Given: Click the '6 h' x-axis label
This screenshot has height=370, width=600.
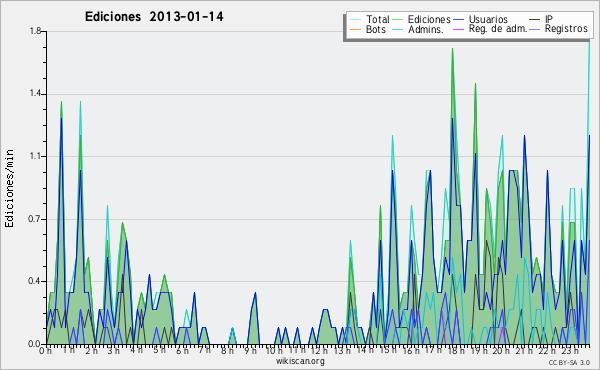Looking at the screenshot, I should (x=183, y=350).
